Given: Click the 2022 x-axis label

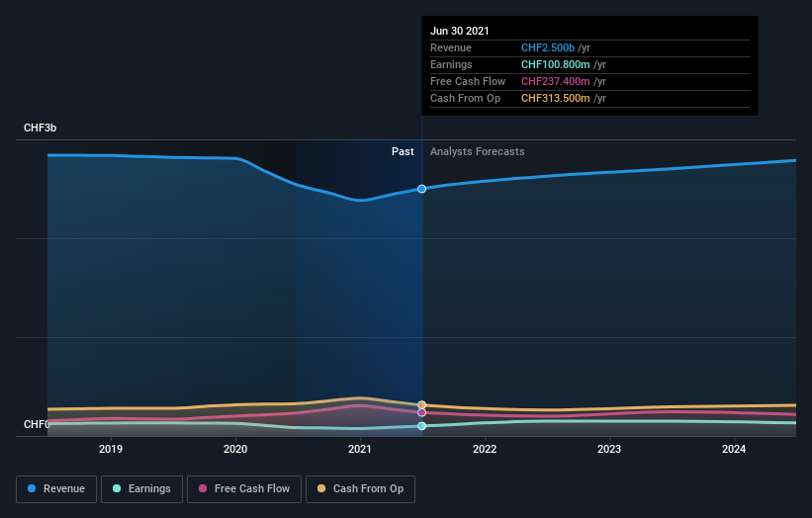Looking at the screenshot, I should click(485, 449).
